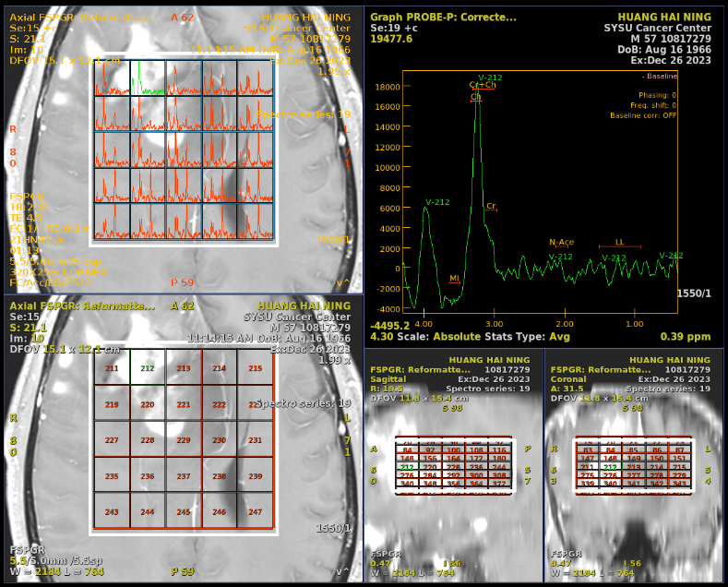
Task: Click the Cr+Ch peak label on the graph
Action: point(483,85)
